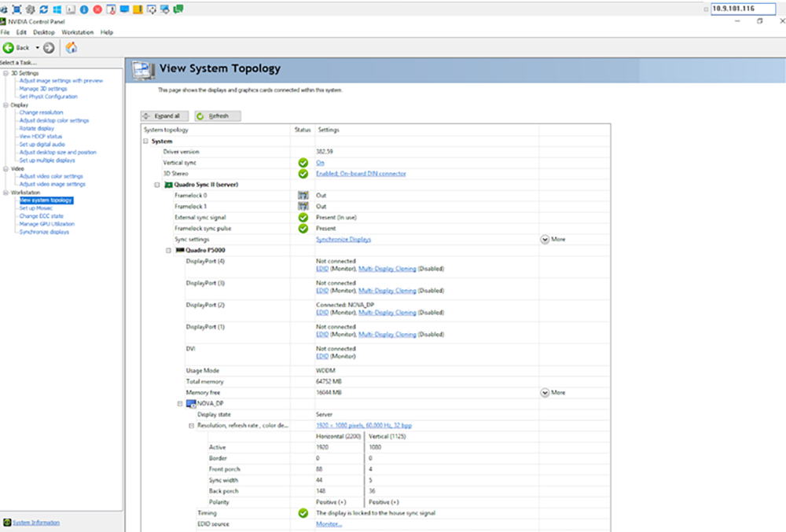The image size is (786, 532).
Task: Click the green check for External sync signal
Action: 303,218
